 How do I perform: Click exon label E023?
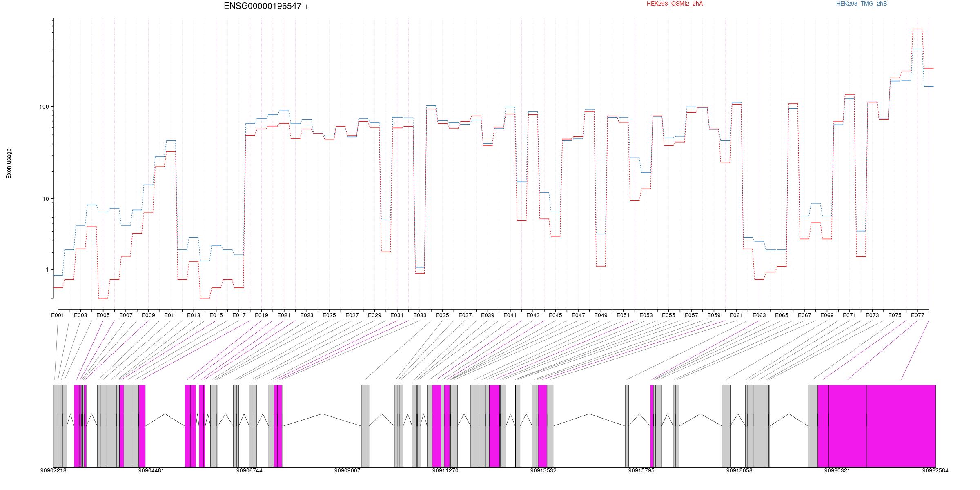tap(307, 315)
